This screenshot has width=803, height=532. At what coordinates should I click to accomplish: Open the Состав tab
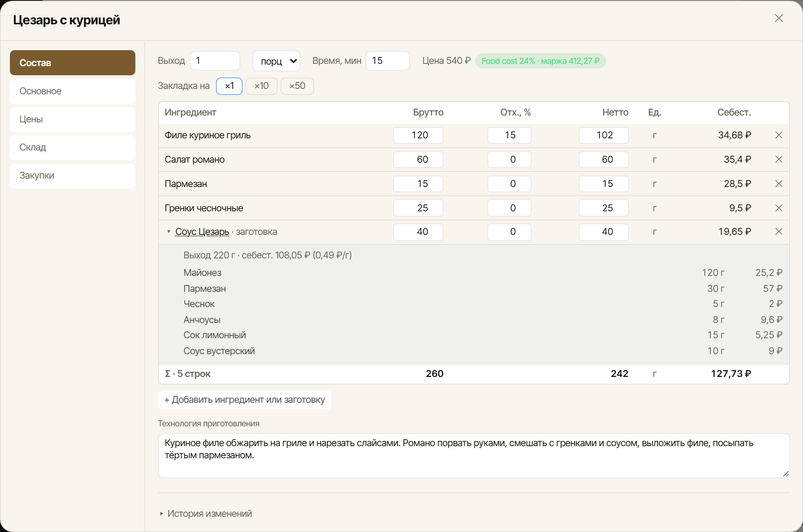[73, 63]
